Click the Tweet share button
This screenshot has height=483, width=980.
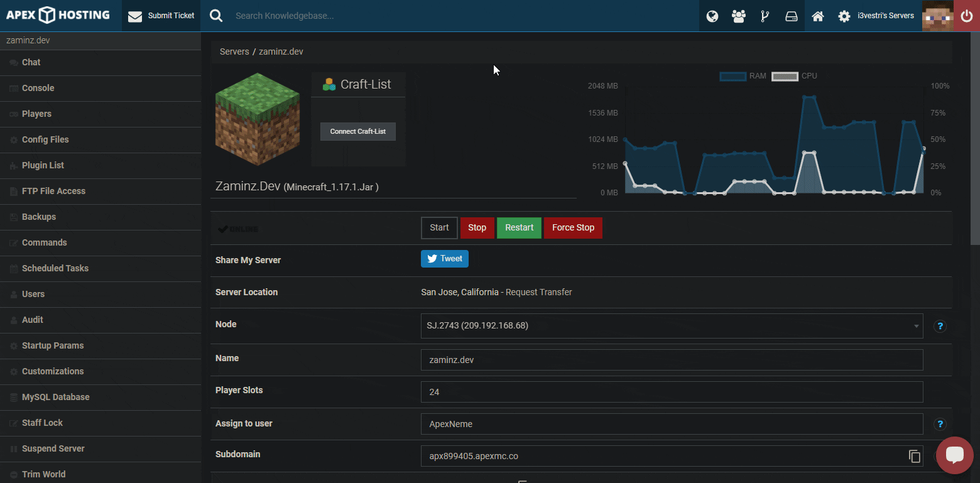[x=445, y=259]
